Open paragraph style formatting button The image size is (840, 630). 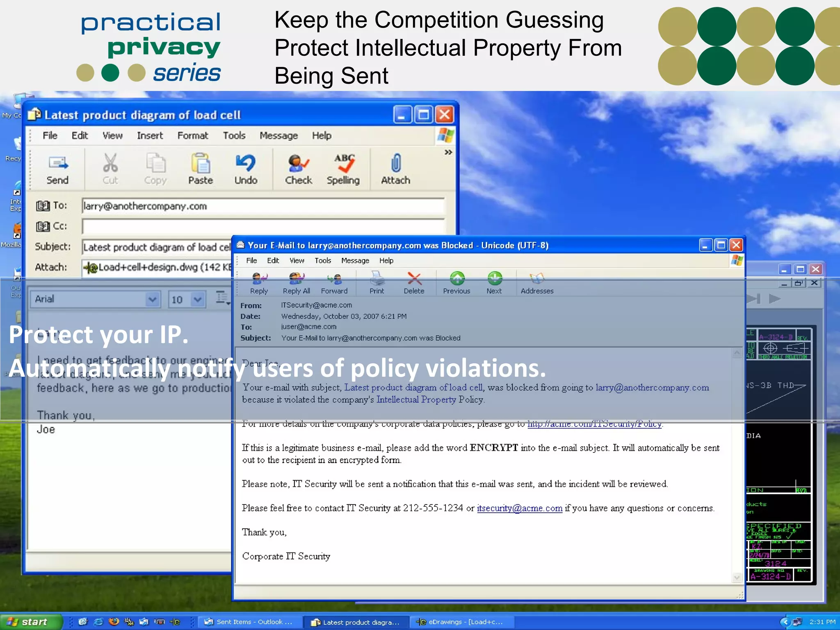(x=223, y=298)
